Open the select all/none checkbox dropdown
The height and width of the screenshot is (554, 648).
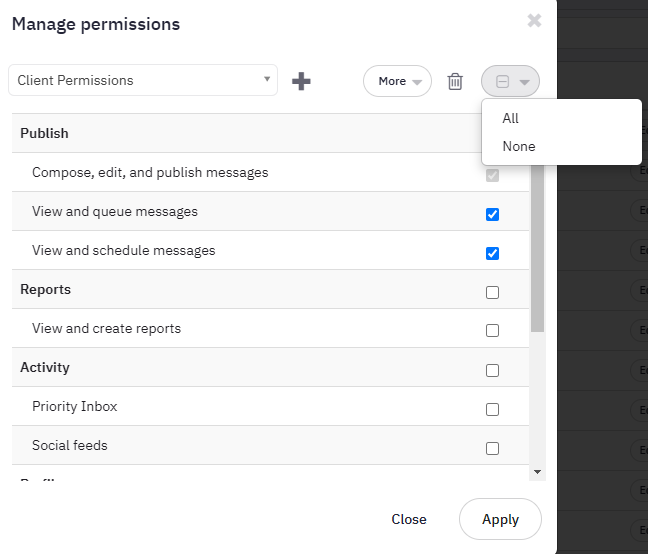click(x=511, y=81)
